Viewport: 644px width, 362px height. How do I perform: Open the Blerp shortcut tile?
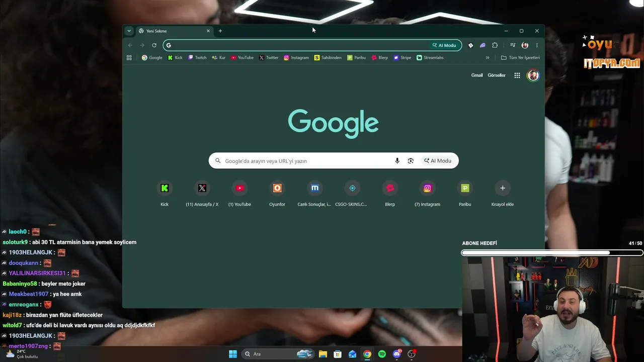(x=390, y=194)
